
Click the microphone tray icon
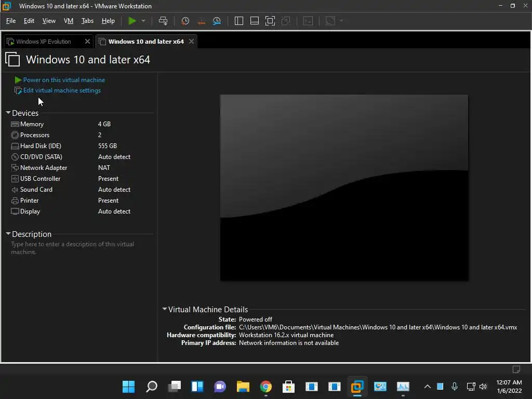click(x=455, y=387)
